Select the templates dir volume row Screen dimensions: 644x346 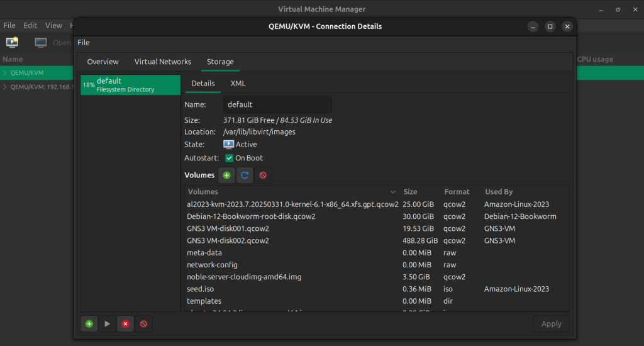click(377, 301)
